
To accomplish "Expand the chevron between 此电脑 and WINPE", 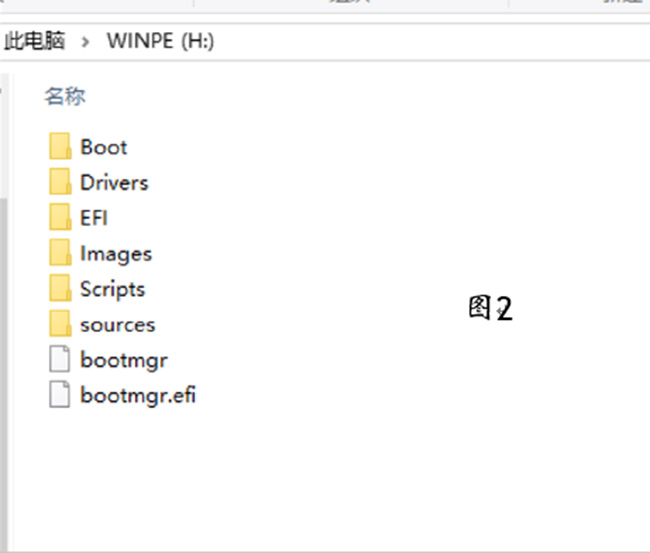I will coord(85,41).
